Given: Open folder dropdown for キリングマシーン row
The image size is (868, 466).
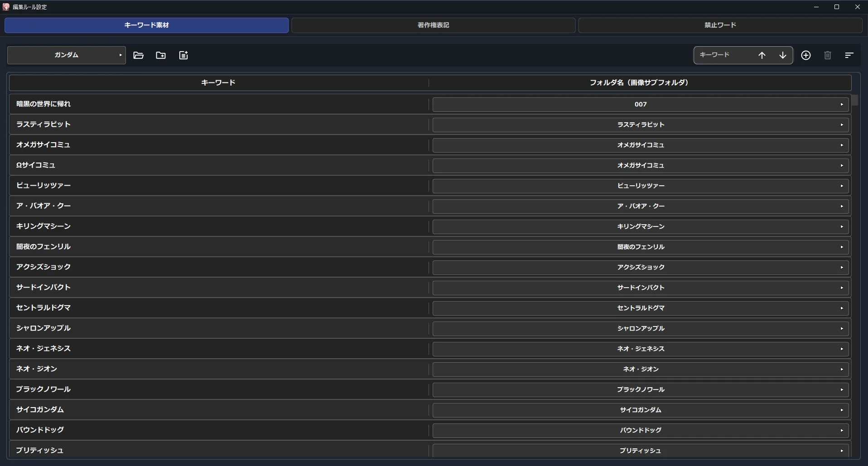Looking at the screenshot, I should tap(641, 227).
